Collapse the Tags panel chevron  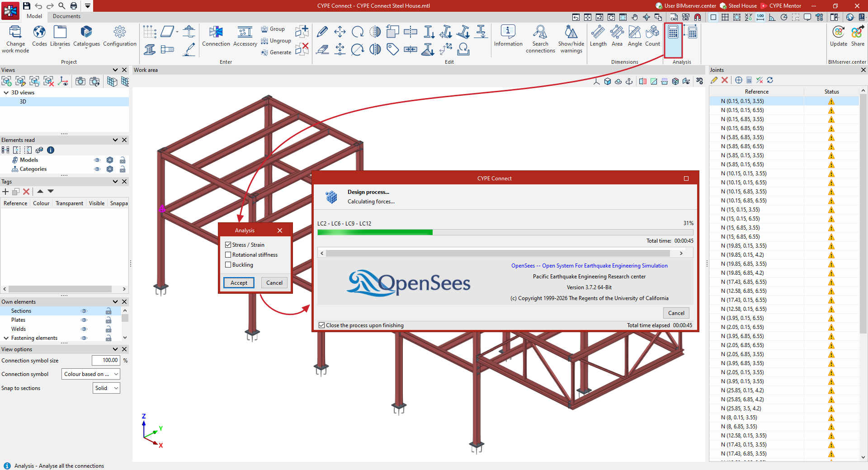(115, 182)
